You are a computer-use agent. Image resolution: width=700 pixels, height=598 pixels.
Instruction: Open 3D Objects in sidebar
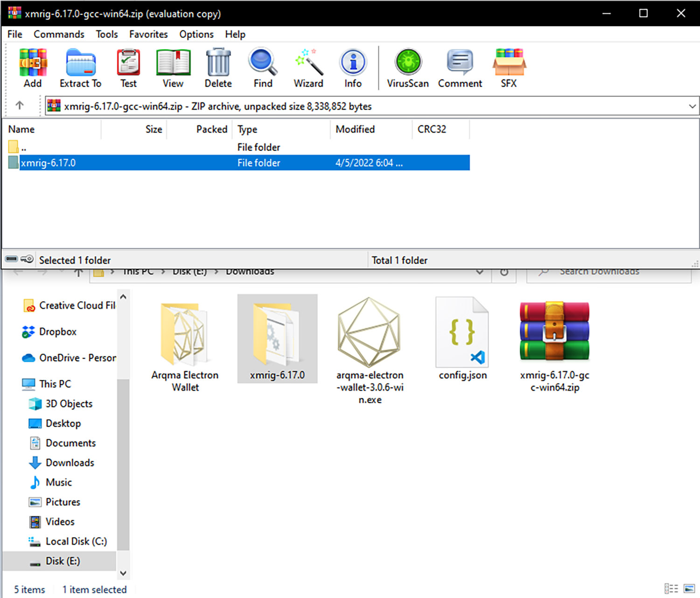point(61,403)
